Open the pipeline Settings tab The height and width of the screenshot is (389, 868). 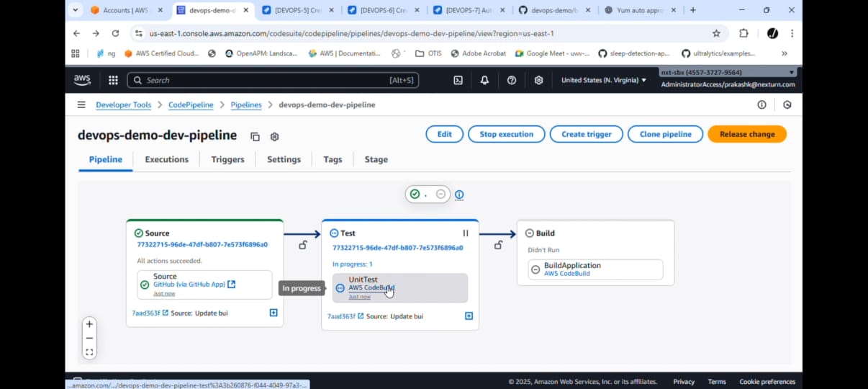(284, 159)
